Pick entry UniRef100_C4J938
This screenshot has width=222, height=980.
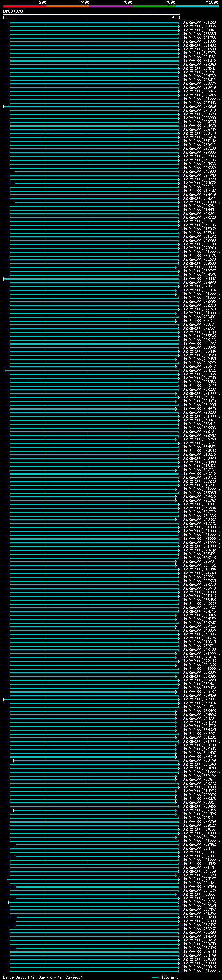(199, 171)
